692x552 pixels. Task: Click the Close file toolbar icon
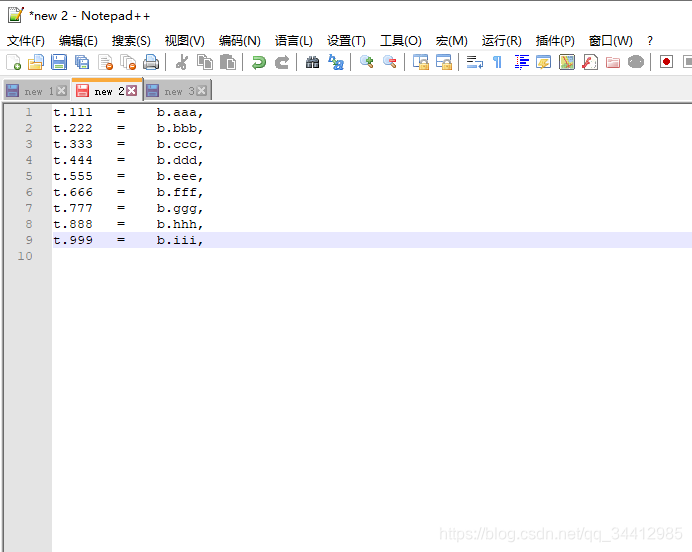click(x=105, y=62)
